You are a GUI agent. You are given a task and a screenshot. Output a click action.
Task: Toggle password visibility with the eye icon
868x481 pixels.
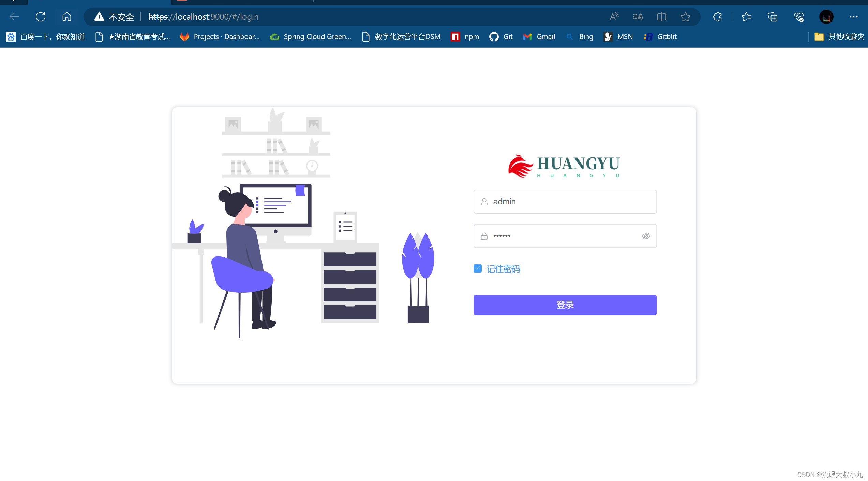point(646,236)
